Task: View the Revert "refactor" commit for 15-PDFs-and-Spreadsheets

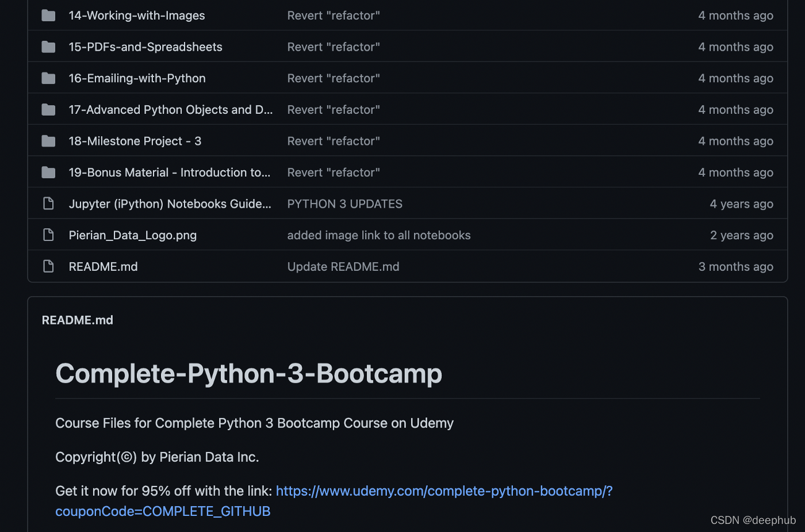Action: tap(333, 47)
